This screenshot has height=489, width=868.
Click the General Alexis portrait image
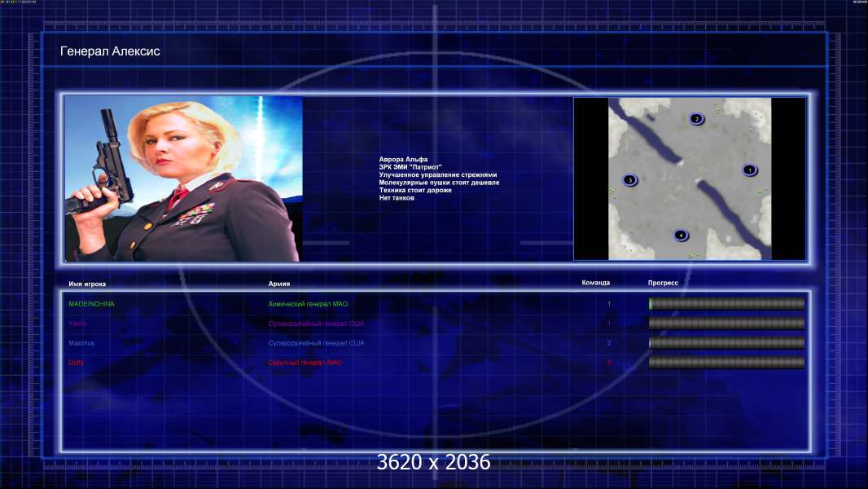click(x=183, y=178)
